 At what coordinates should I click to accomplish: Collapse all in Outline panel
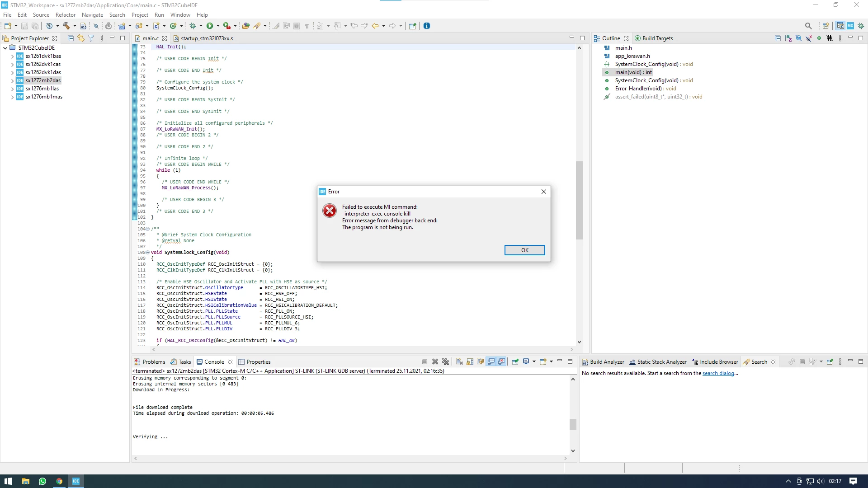pyautogui.click(x=778, y=38)
